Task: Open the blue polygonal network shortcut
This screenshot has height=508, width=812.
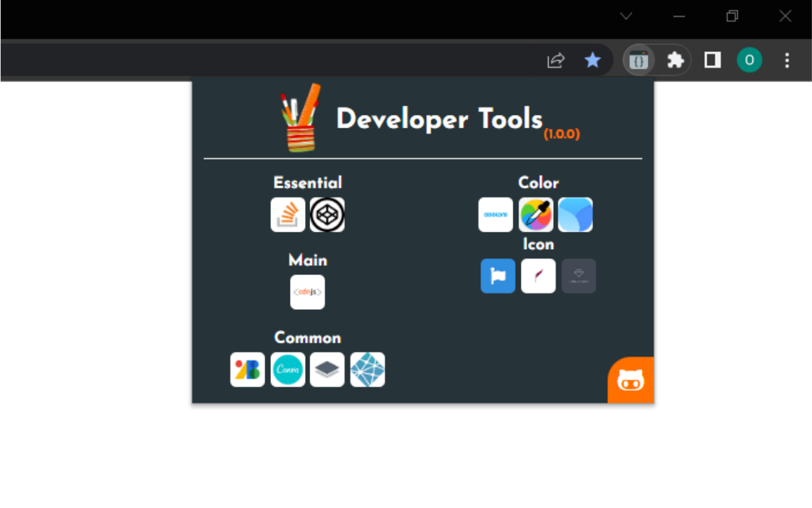Action: 368,369
